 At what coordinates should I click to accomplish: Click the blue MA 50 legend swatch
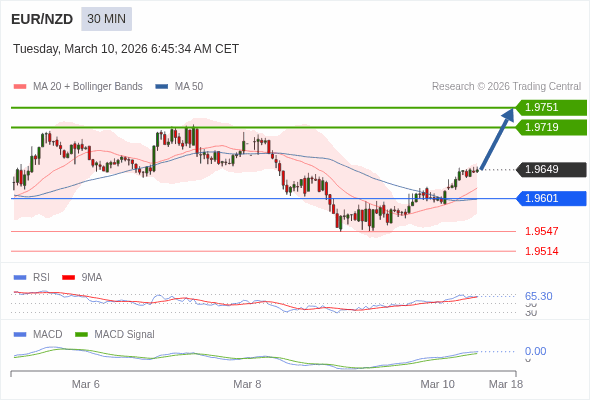click(162, 87)
